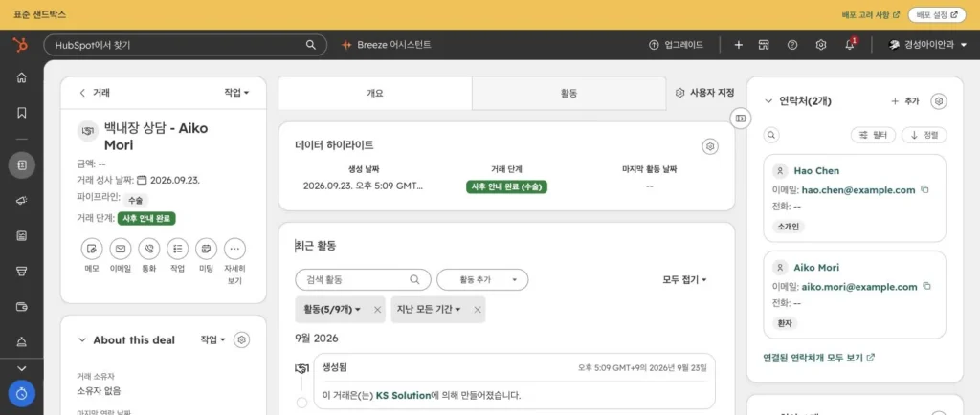The width and height of the screenshot is (980, 415).
Task: Open the Help question mark icon
Action: [x=792, y=45]
